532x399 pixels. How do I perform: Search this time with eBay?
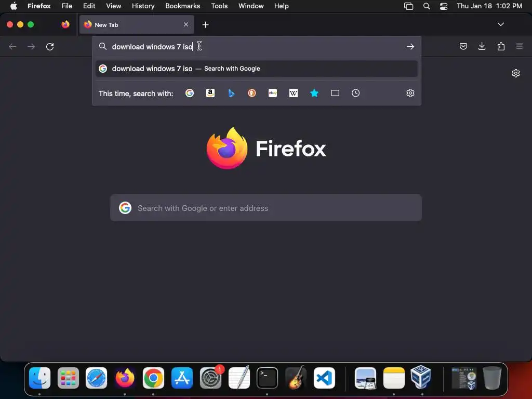click(x=273, y=93)
